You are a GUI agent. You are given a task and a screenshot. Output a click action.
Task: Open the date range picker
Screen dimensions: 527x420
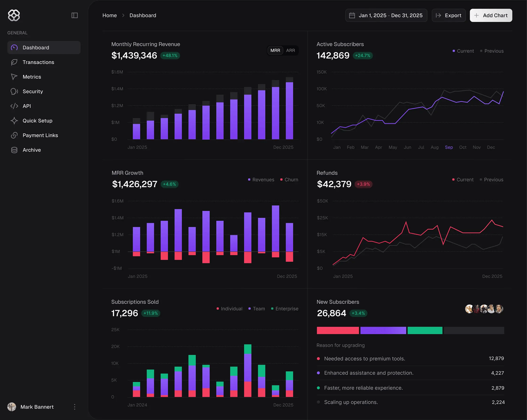[x=386, y=15]
